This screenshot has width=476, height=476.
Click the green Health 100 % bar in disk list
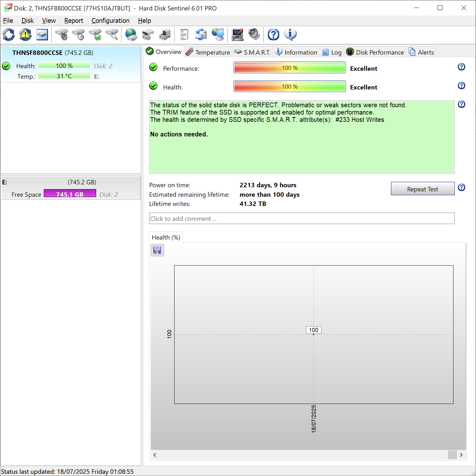pyautogui.click(x=64, y=65)
